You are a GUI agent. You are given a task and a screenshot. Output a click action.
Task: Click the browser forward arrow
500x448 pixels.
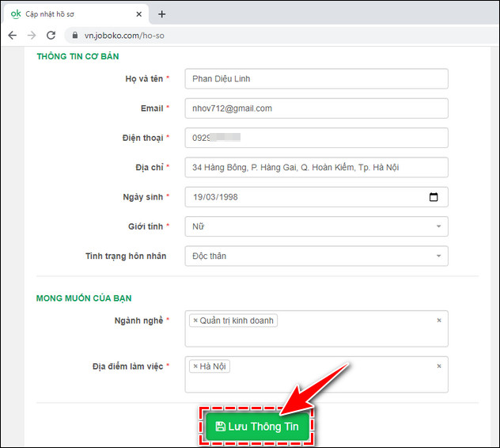tap(32, 36)
